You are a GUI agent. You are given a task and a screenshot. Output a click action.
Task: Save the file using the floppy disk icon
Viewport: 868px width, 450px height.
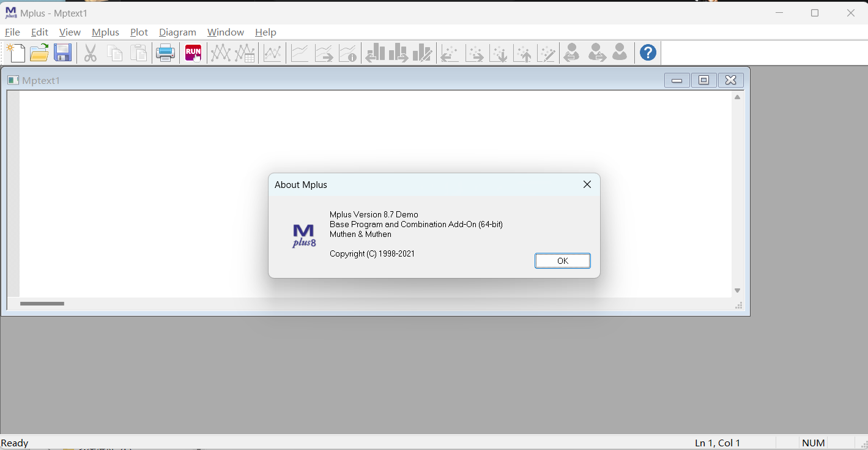(63, 53)
